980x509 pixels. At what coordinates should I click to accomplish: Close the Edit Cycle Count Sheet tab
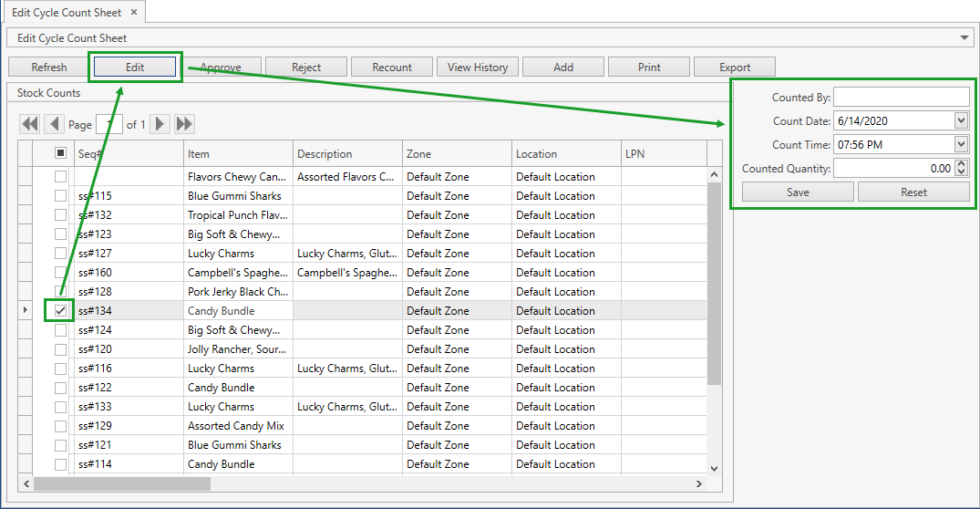coord(134,13)
